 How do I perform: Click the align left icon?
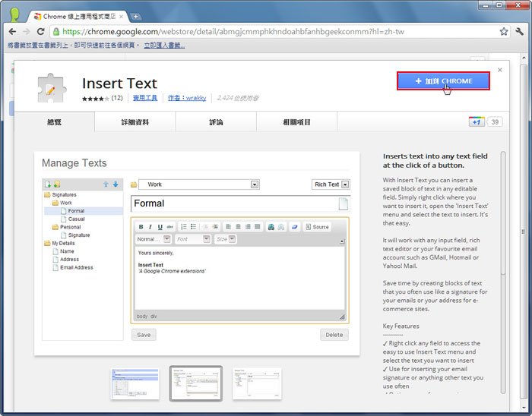pyautogui.click(x=228, y=227)
